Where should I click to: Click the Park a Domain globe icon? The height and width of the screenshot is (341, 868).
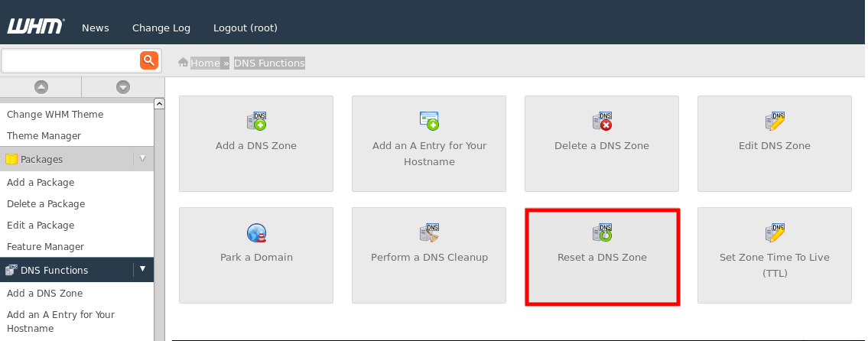pos(256,232)
